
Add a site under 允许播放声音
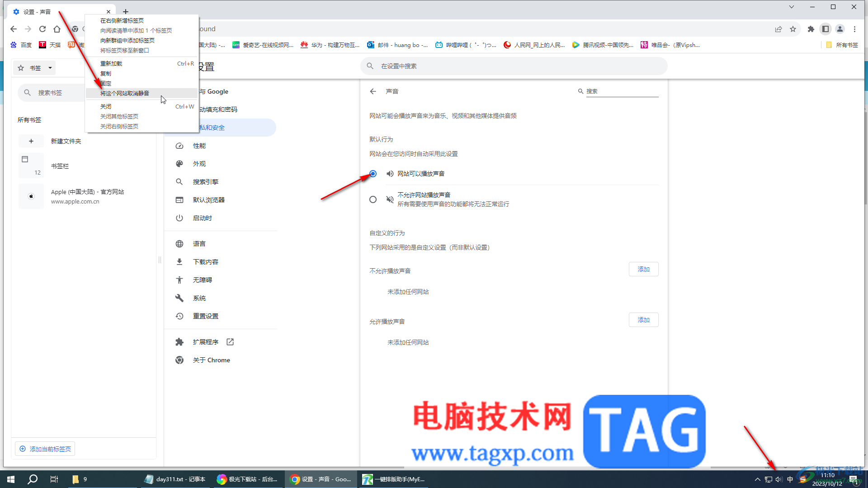tap(643, 320)
